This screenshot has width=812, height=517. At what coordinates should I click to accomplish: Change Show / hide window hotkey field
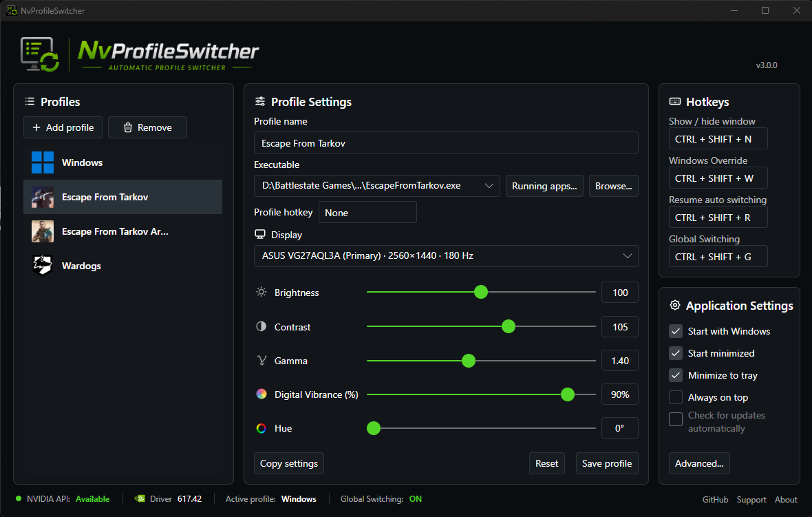(718, 139)
